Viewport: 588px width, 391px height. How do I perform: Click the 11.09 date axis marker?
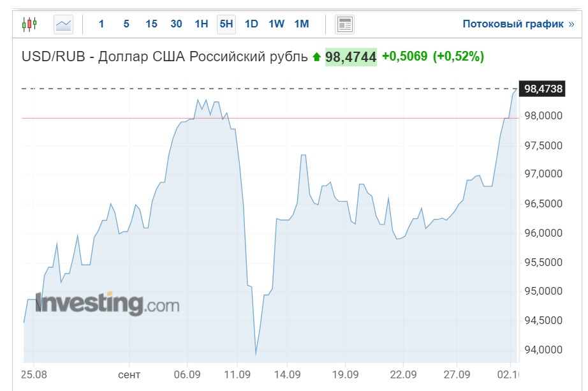pyautogui.click(x=237, y=374)
